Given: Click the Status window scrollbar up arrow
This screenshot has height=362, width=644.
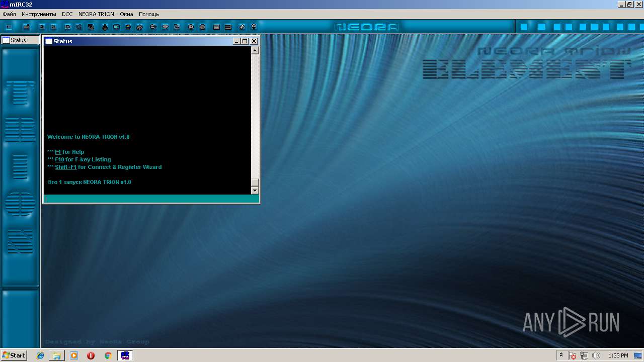Looking at the screenshot, I should (255, 50).
